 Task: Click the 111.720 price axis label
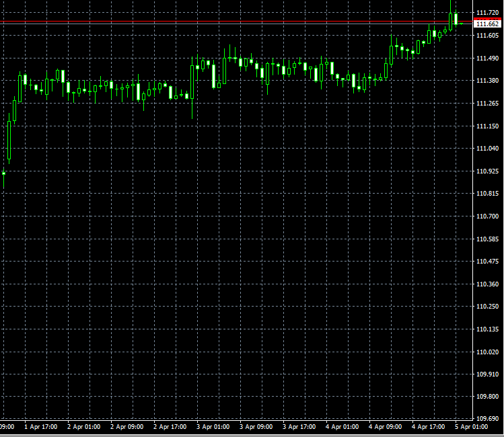point(487,13)
